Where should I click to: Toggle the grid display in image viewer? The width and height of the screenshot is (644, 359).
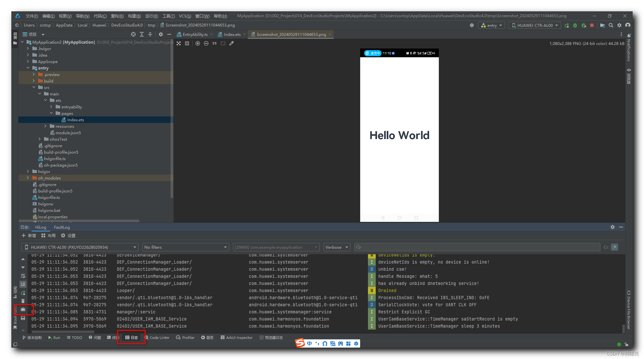coord(187,43)
